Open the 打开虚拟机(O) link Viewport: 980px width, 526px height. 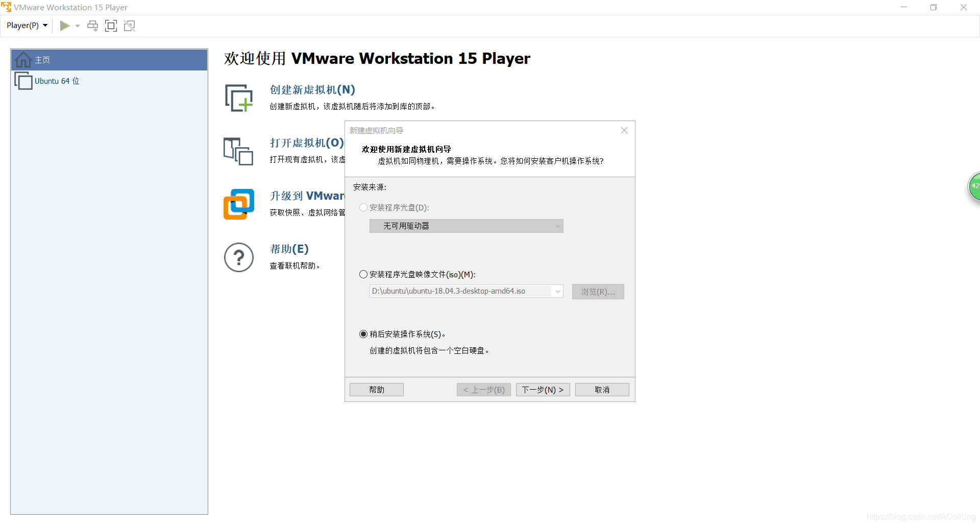pyautogui.click(x=307, y=143)
